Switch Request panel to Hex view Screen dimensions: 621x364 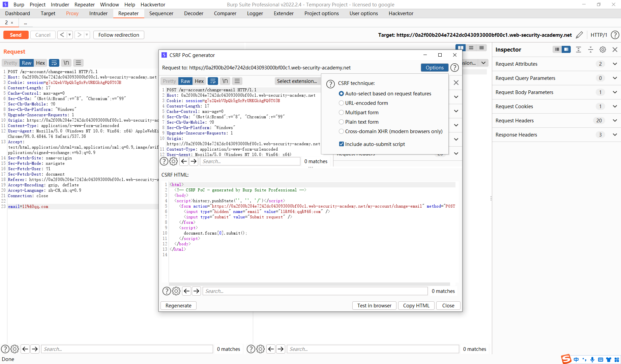pos(40,63)
